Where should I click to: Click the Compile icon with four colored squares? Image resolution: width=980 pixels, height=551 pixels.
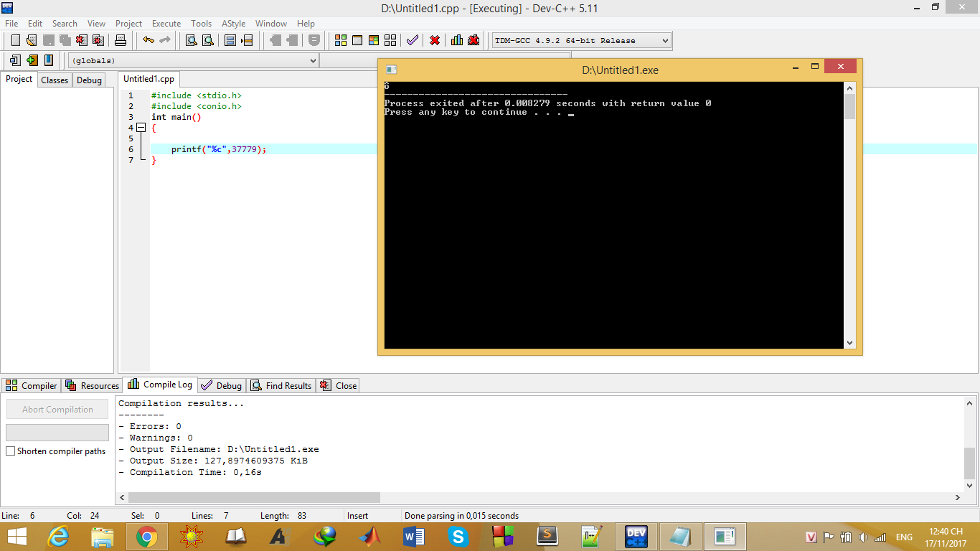click(x=341, y=40)
